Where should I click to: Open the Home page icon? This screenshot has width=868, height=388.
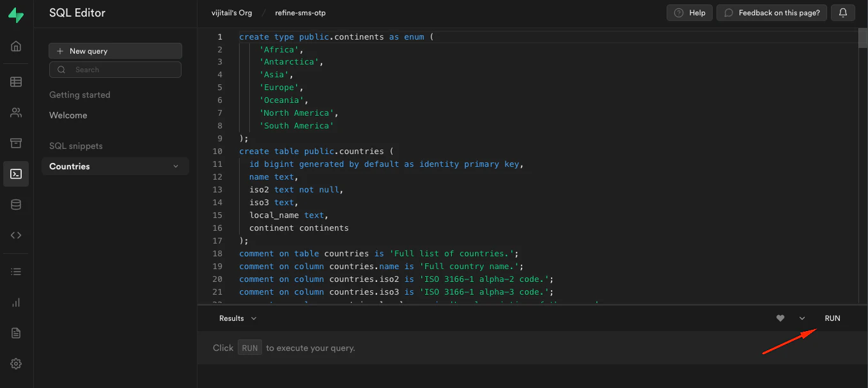[x=16, y=46]
